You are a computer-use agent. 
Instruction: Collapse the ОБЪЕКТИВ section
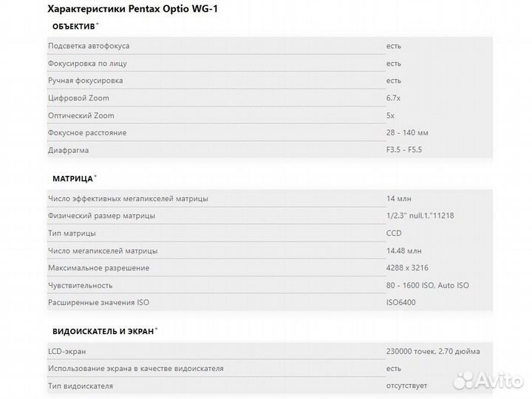pos(74,27)
